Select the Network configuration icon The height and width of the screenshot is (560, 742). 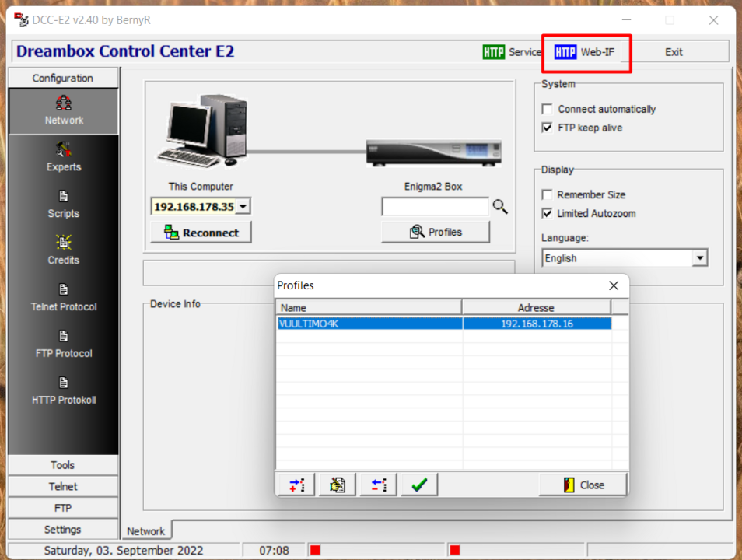(63, 111)
